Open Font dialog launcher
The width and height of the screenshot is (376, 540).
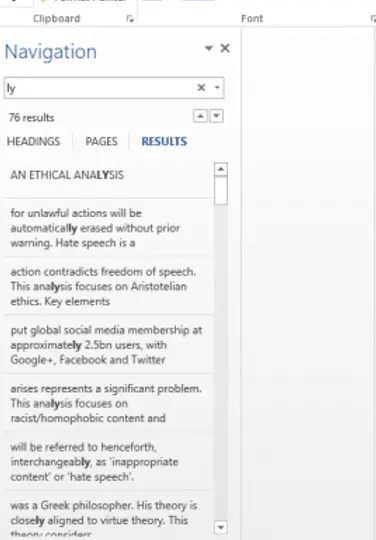point(373,19)
